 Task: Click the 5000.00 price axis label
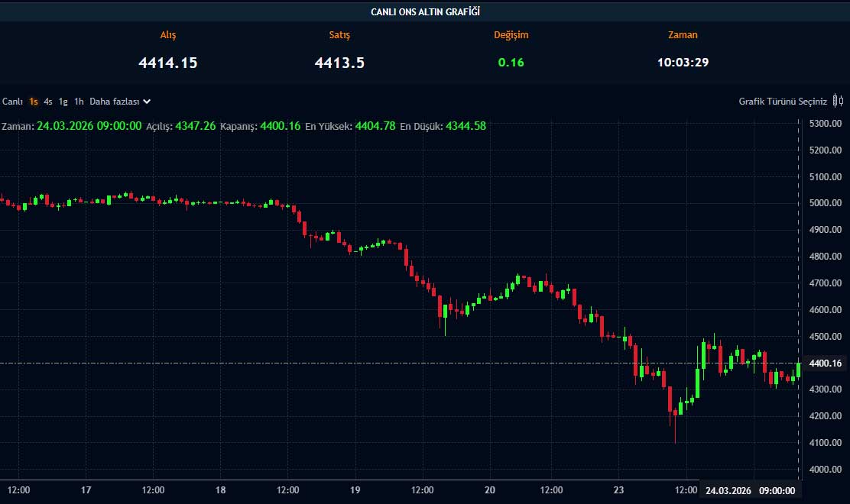(x=825, y=203)
